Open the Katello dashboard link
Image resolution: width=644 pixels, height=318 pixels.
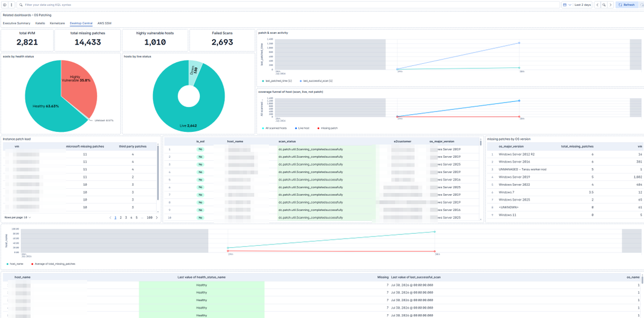point(40,23)
